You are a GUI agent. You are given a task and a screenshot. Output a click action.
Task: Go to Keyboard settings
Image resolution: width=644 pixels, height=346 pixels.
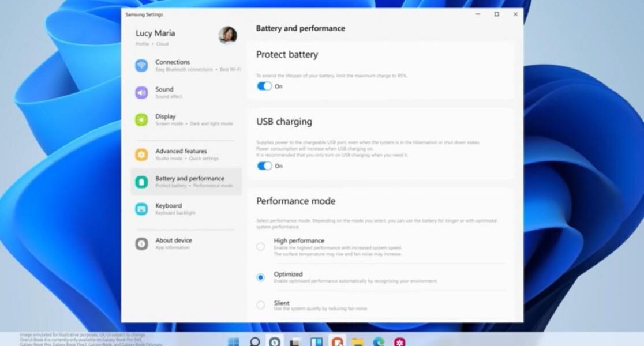[186, 209]
